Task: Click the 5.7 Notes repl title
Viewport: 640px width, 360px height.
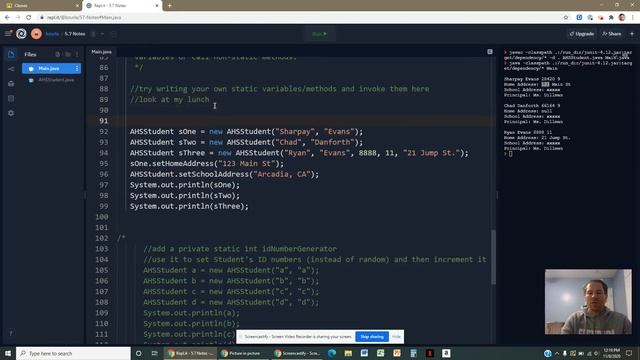Action: click(75, 34)
